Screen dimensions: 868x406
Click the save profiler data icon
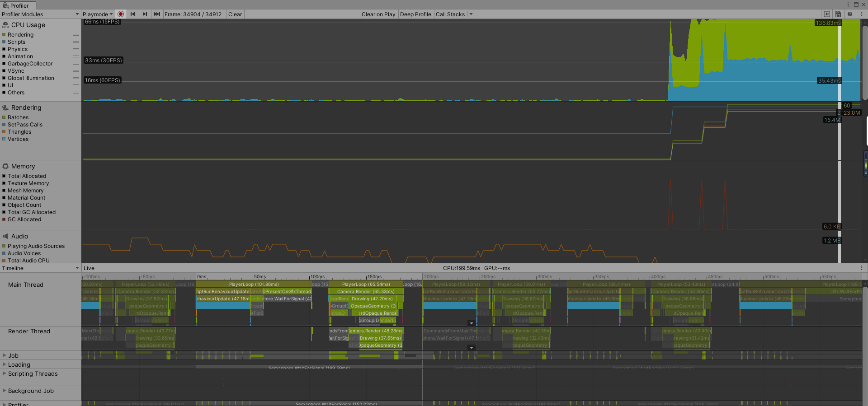(838, 14)
